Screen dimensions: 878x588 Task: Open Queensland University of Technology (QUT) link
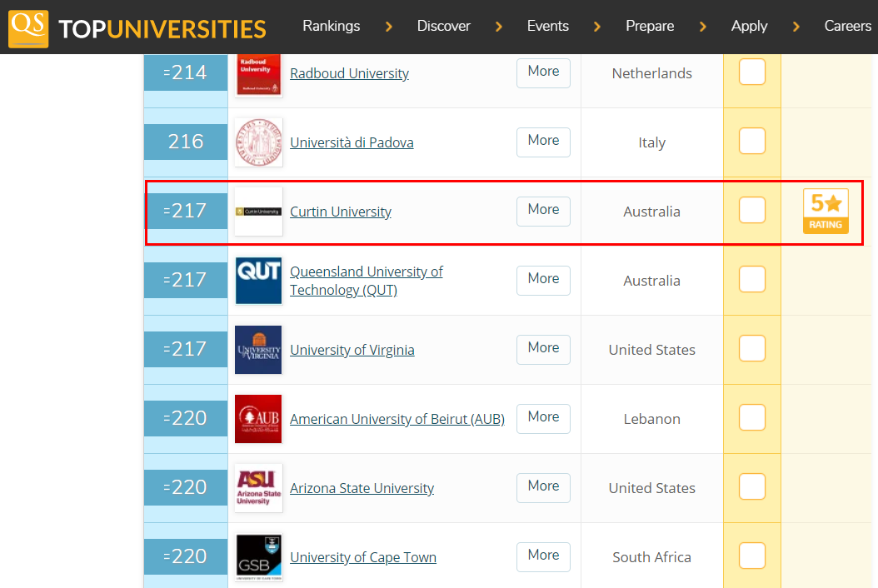coord(367,281)
